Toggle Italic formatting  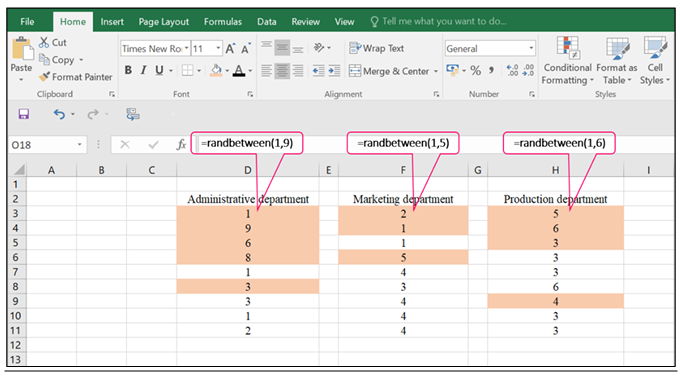tap(144, 70)
